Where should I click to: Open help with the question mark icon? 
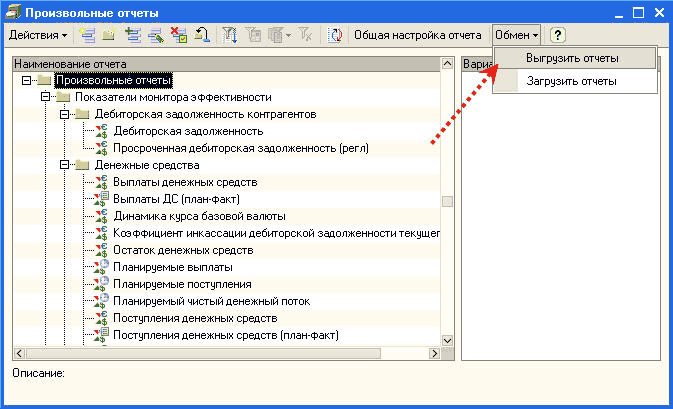click(558, 35)
